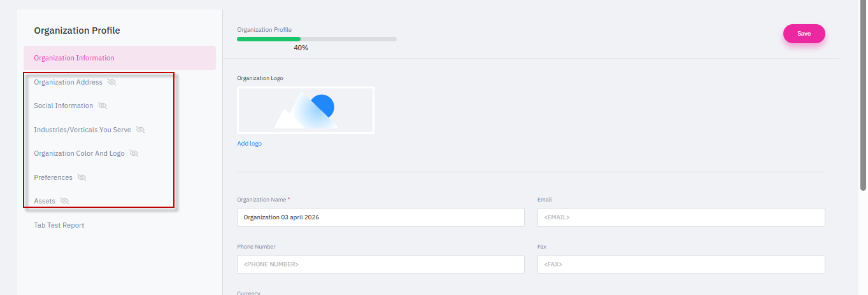This screenshot has width=868, height=295.
Task: Focus the Organization Name input field
Action: [380, 217]
